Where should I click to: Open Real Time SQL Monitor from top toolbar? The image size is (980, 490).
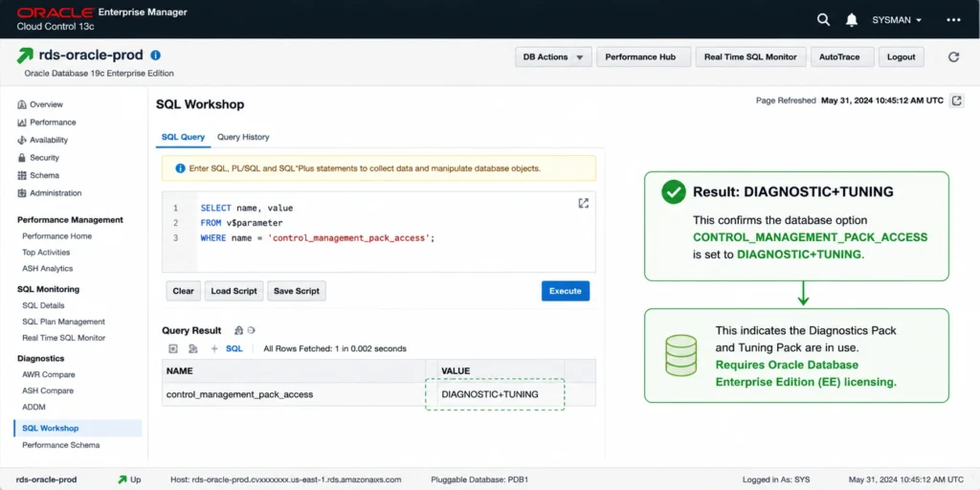750,56
